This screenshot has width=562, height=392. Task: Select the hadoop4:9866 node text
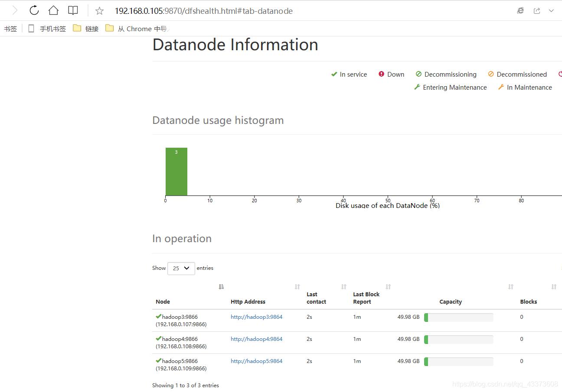click(x=180, y=339)
